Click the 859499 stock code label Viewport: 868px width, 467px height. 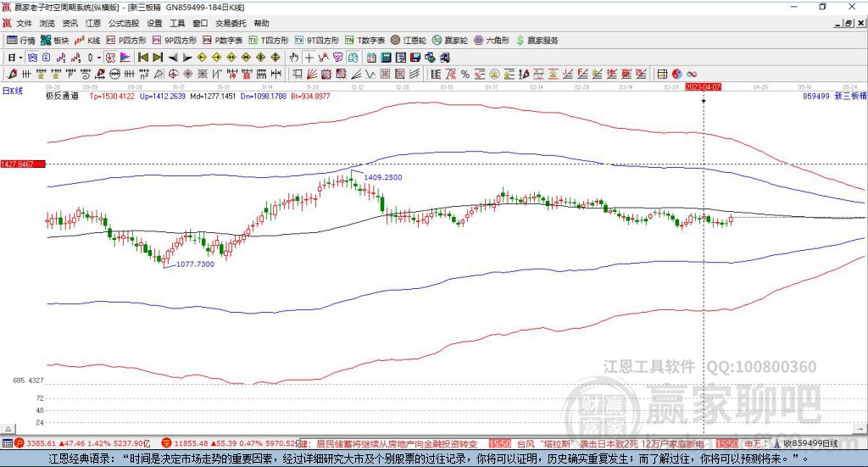[816, 97]
